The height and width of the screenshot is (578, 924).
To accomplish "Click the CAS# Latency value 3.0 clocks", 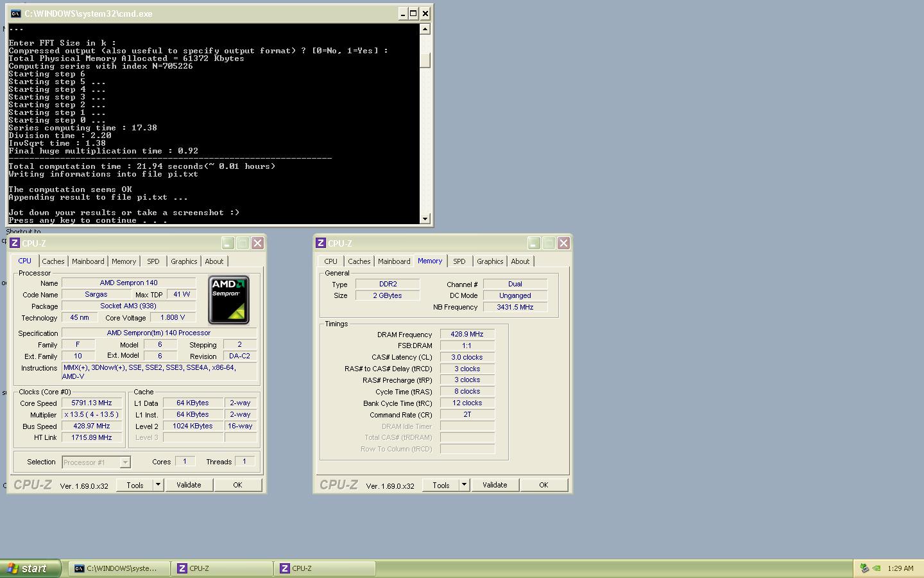I will pos(467,357).
